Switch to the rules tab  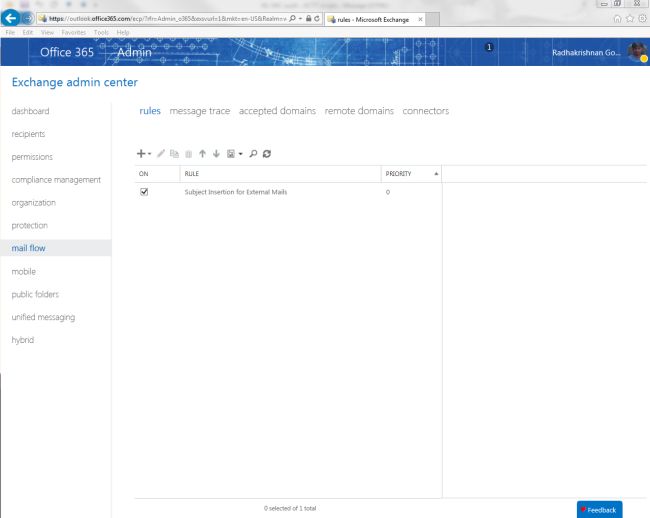pos(150,111)
